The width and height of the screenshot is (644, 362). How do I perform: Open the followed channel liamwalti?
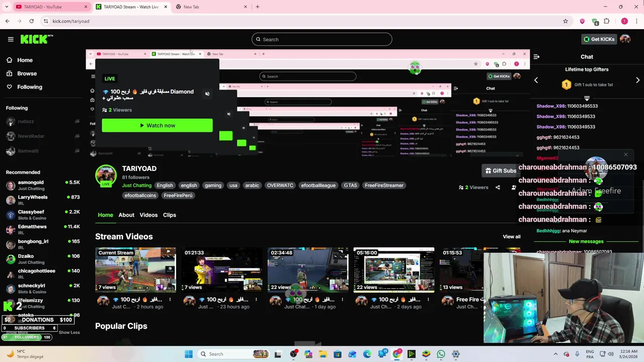click(x=43, y=151)
